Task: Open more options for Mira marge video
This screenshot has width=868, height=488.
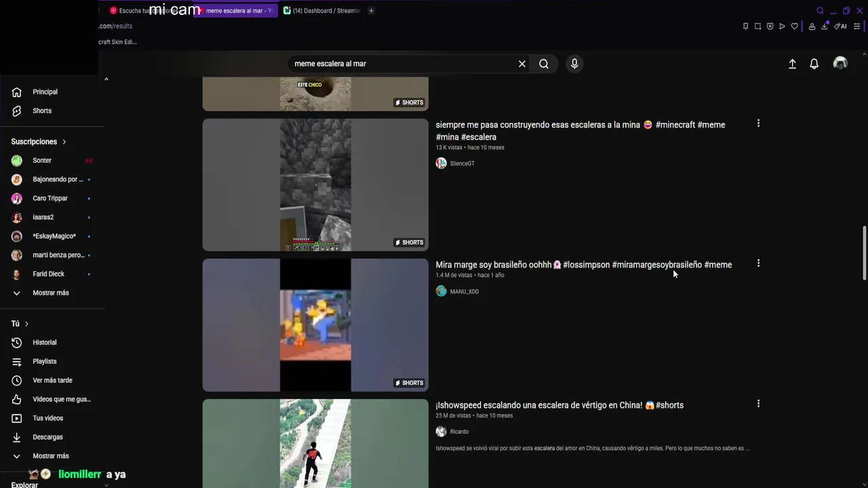Action: point(758,263)
